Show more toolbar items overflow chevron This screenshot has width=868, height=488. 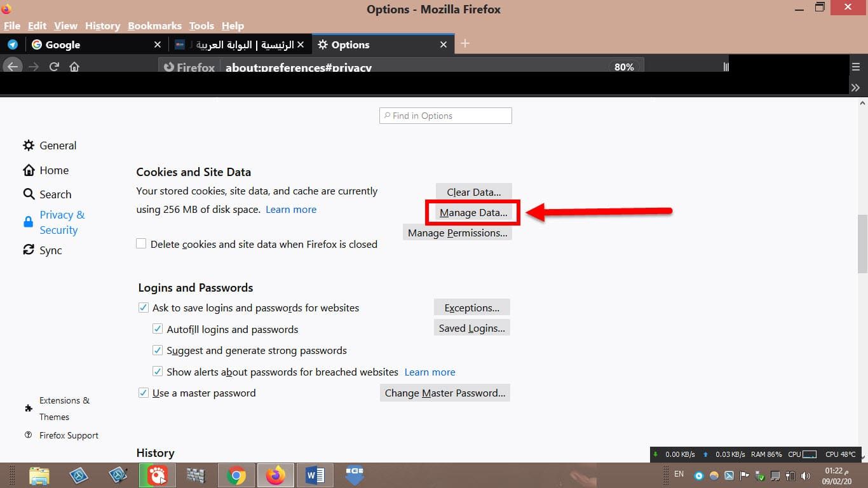[855, 88]
